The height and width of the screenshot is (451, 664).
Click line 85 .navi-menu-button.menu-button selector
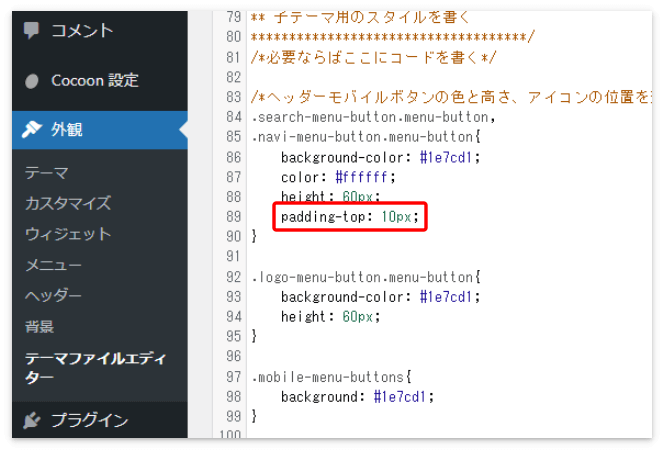[366, 137]
